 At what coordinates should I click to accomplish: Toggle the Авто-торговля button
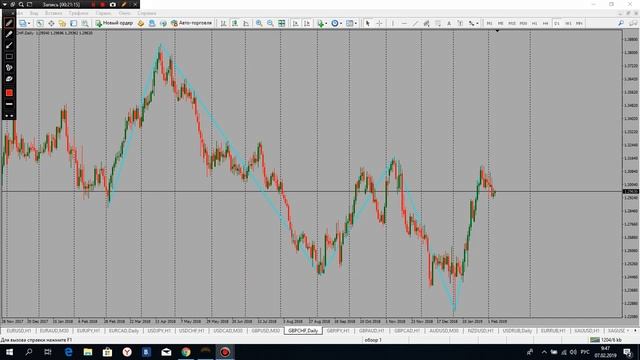coord(192,23)
